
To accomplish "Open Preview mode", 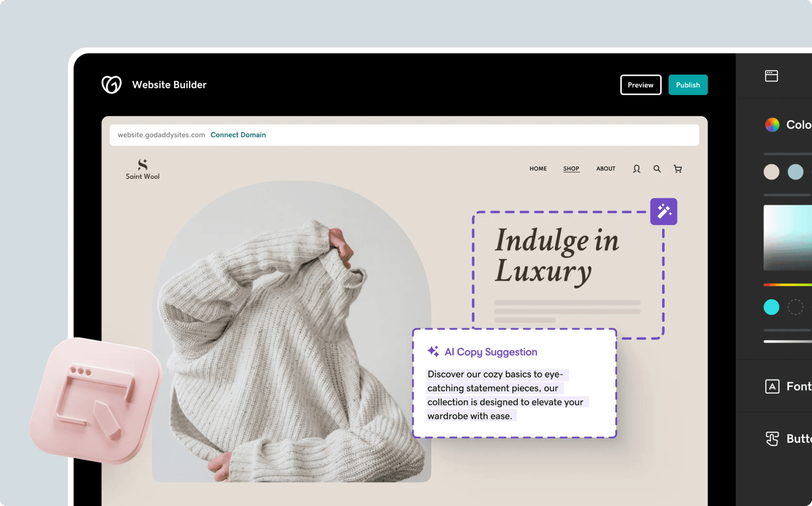I will (640, 85).
